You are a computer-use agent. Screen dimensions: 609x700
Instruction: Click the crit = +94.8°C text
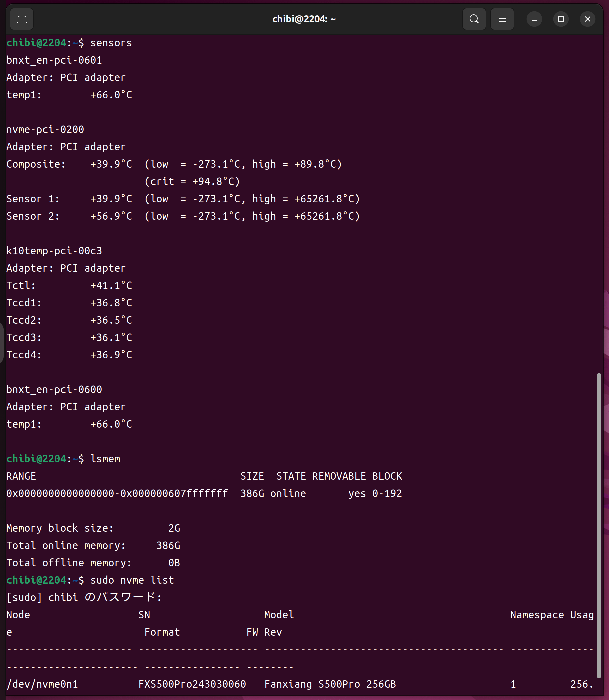192,182
